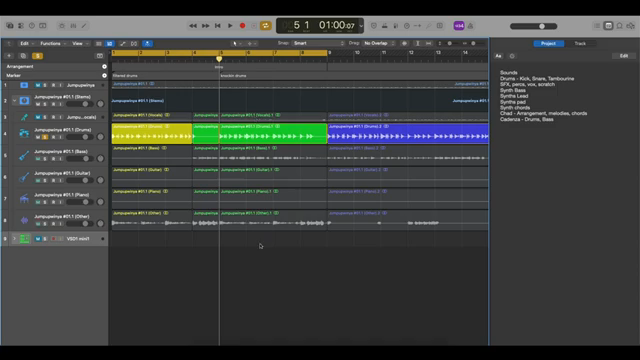Toggle the Show Automation button

tap(123, 44)
